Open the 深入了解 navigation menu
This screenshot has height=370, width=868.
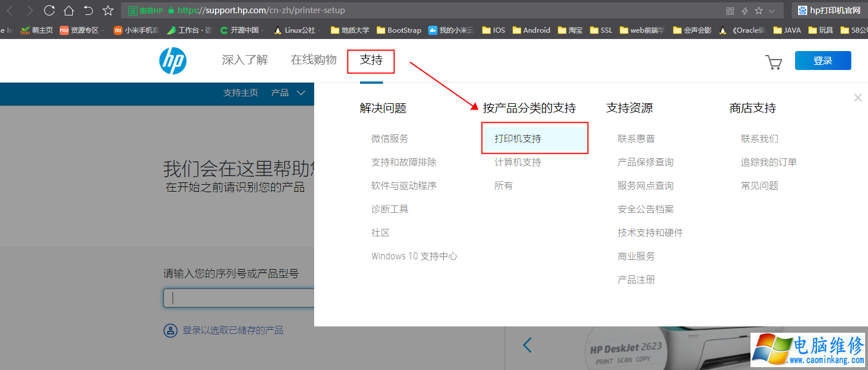pyautogui.click(x=245, y=60)
